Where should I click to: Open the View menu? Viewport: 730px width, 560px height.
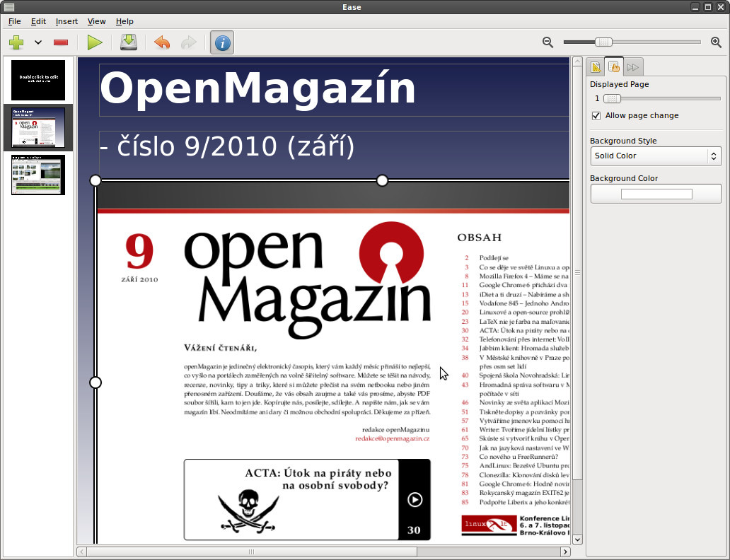pos(96,21)
